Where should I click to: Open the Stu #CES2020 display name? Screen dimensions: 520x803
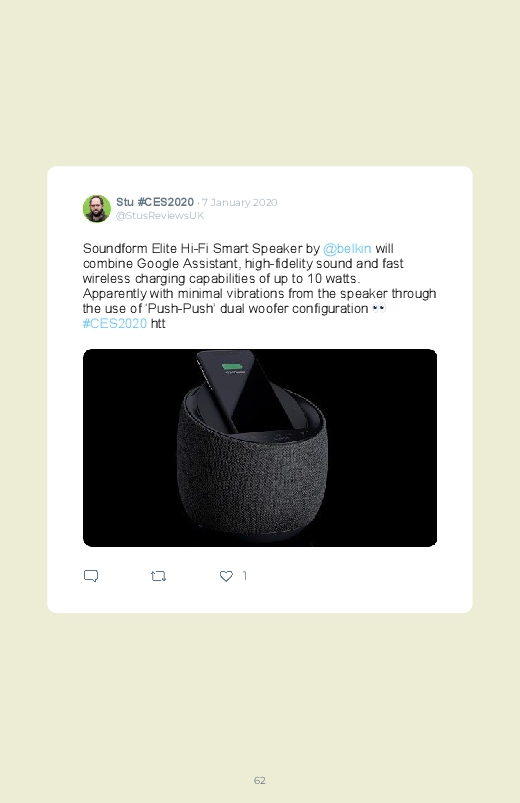coord(155,202)
